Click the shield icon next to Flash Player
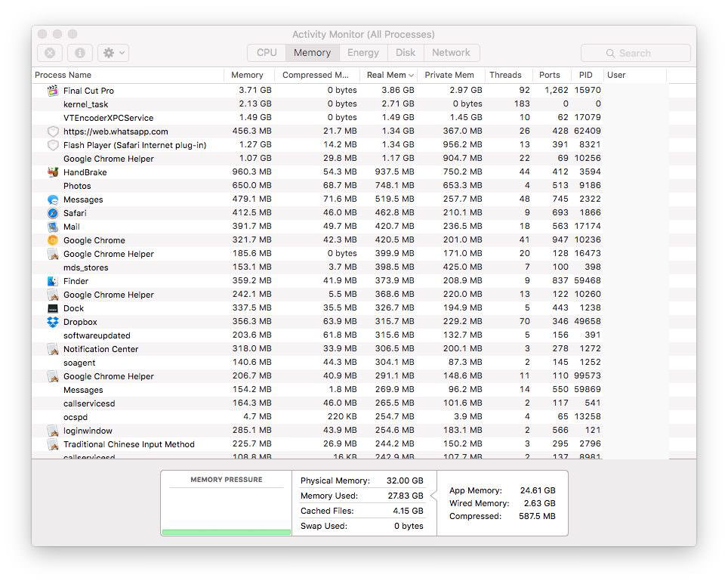 point(53,145)
